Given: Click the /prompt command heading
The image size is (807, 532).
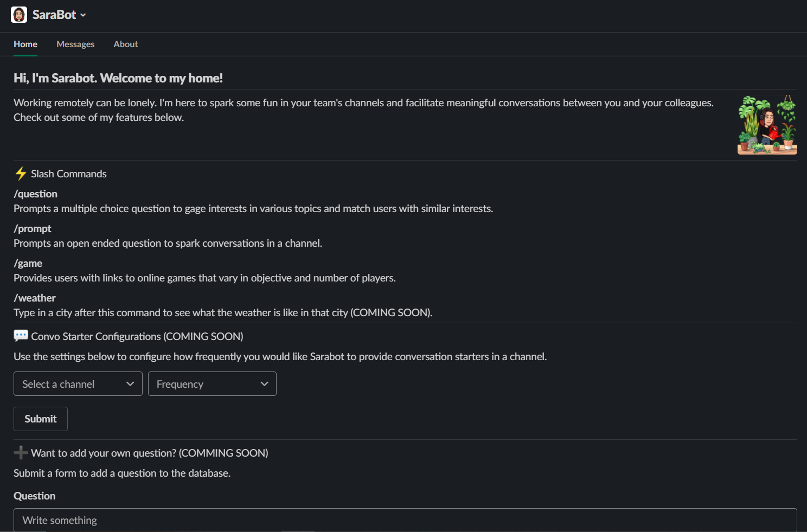Looking at the screenshot, I should point(33,228).
